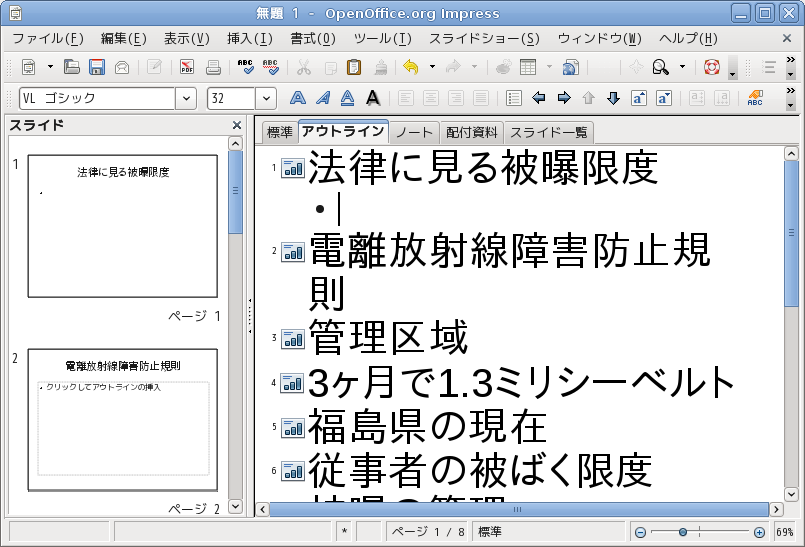This screenshot has width=805, height=547.
Task: Expand the font size dropdown
Action: pyautogui.click(x=266, y=98)
